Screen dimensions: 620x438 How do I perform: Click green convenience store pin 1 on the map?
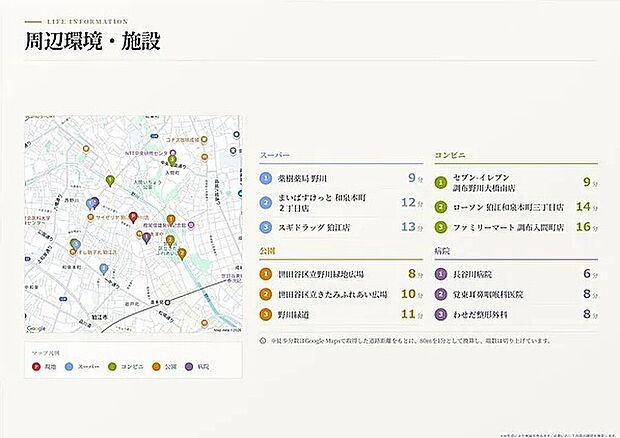pos(110,181)
